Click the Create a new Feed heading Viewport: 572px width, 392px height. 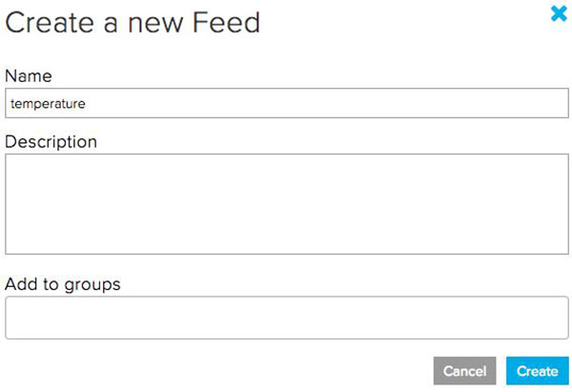[133, 21]
